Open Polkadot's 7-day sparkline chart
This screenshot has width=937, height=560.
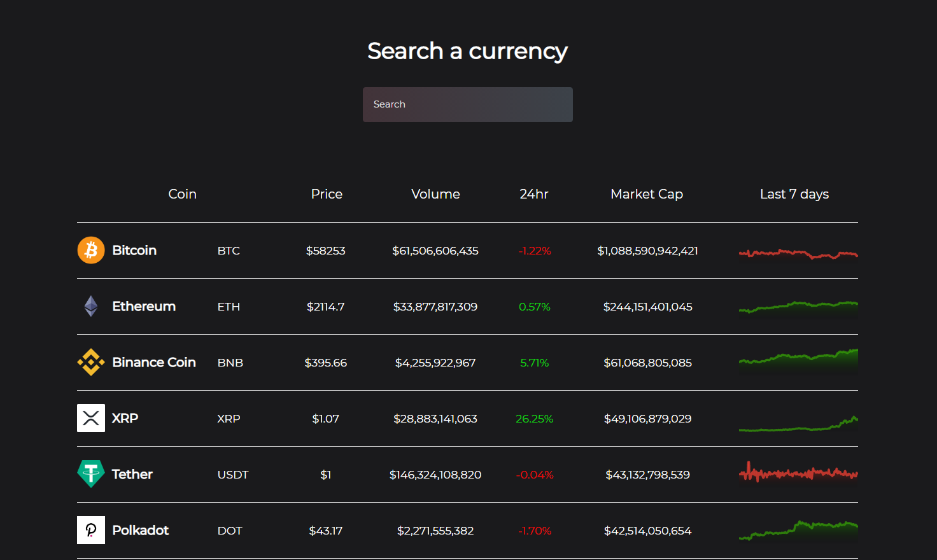click(x=798, y=531)
